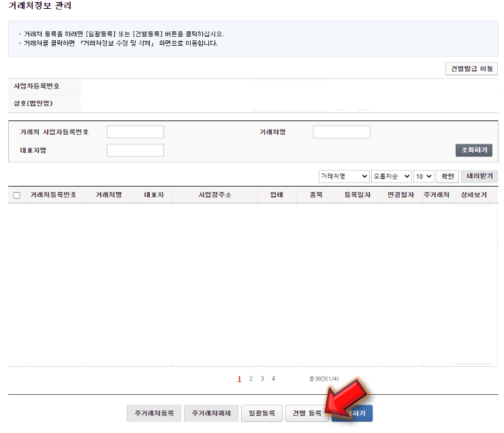Image resolution: width=504 pixels, height=433 pixels.
Task: Open the 거래처명 sort field dropdown
Action: 344,176
